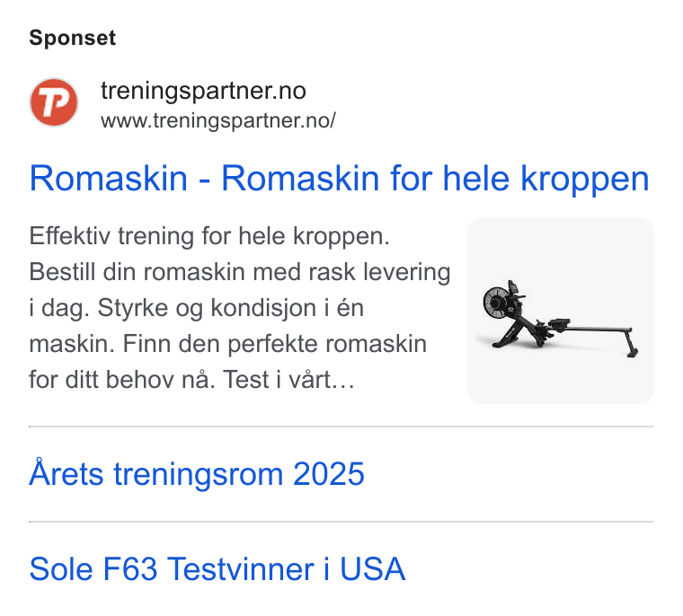
Task: Click the truncated 'Test i vårt…' text
Action: tap(289, 380)
